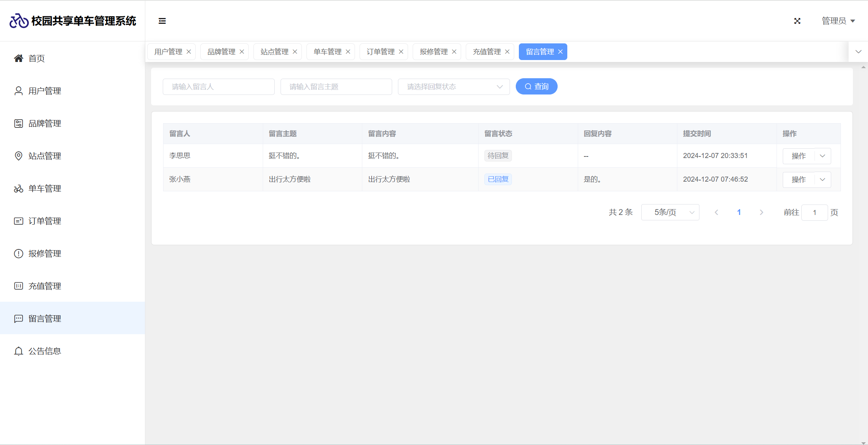The width and height of the screenshot is (868, 445).
Task: Click the 报修管理 warning circle icon
Action: [x=18, y=254]
